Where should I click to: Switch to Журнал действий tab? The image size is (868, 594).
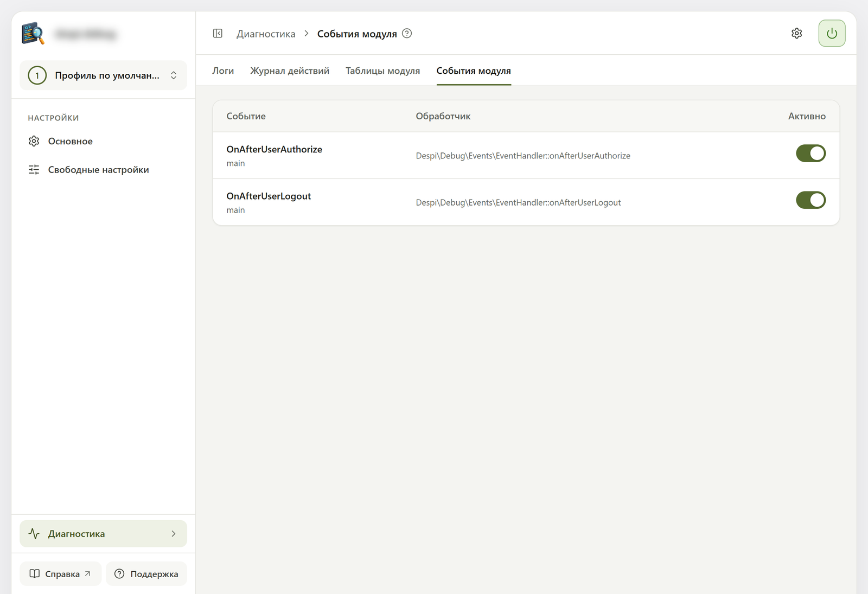point(290,71)
